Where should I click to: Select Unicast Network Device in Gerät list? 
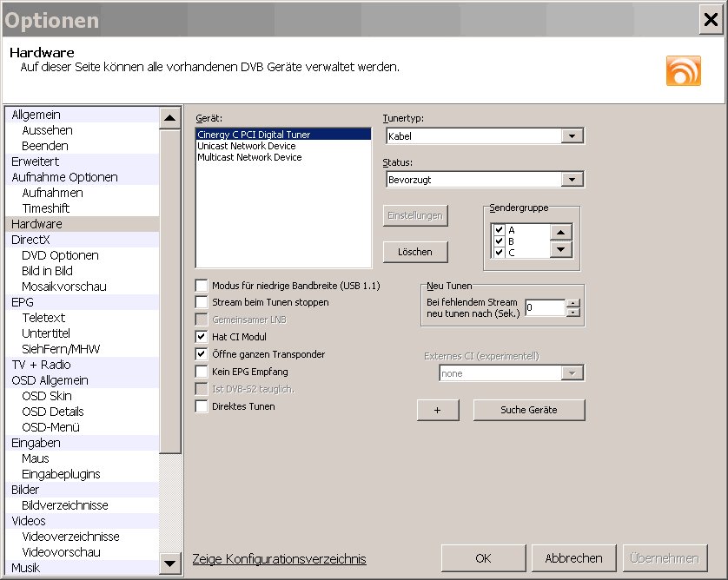click(247, 147)
